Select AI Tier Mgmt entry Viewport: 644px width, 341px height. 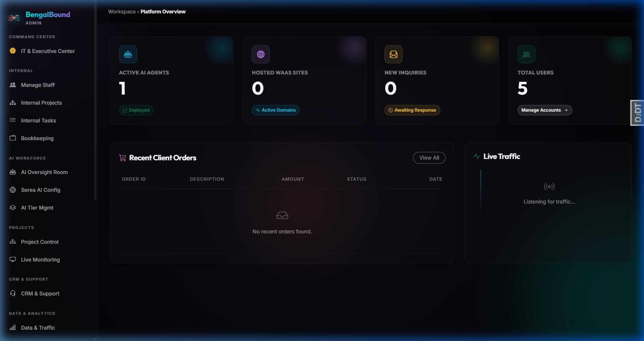pyautogui.click(x=37, y=208)
